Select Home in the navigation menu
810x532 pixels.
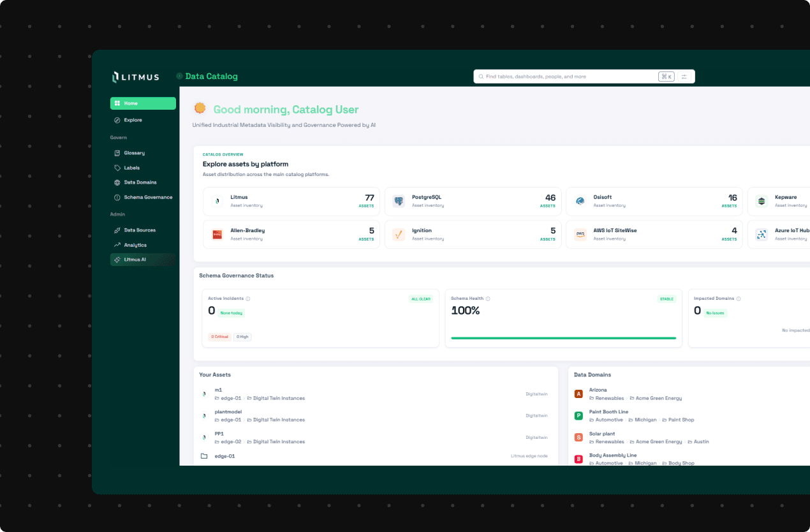(x=143, y=103)
